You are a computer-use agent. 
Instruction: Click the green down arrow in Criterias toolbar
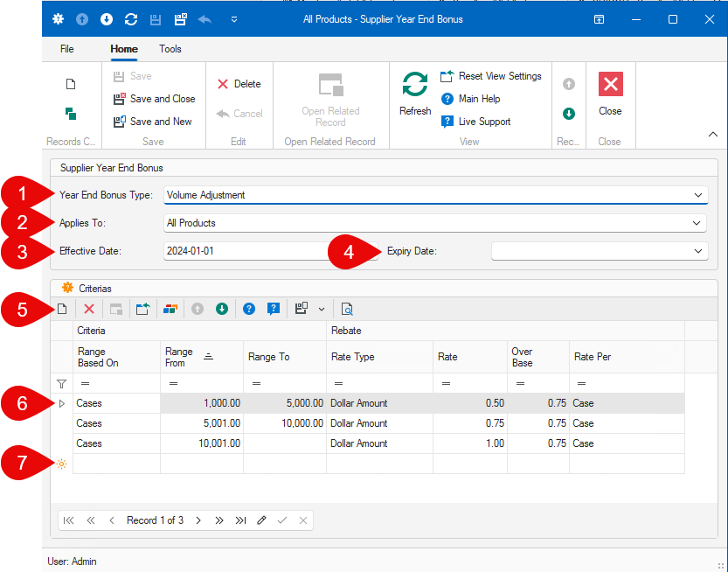(222, 309)
